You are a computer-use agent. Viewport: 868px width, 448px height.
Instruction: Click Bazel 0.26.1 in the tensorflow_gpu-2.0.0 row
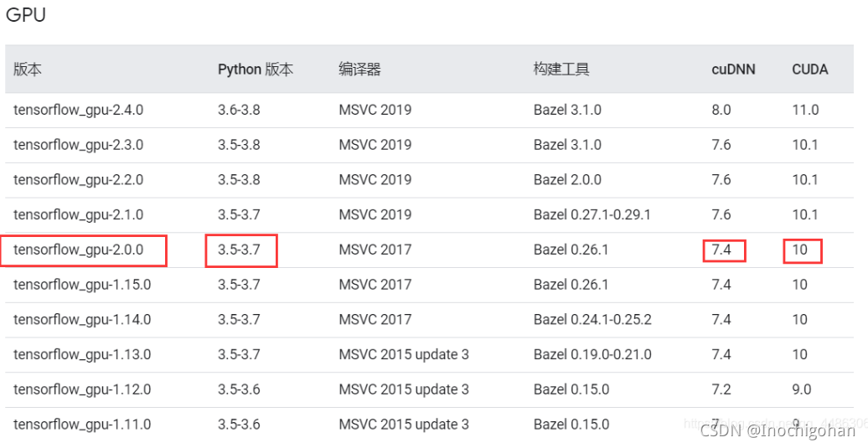point(571,250)
